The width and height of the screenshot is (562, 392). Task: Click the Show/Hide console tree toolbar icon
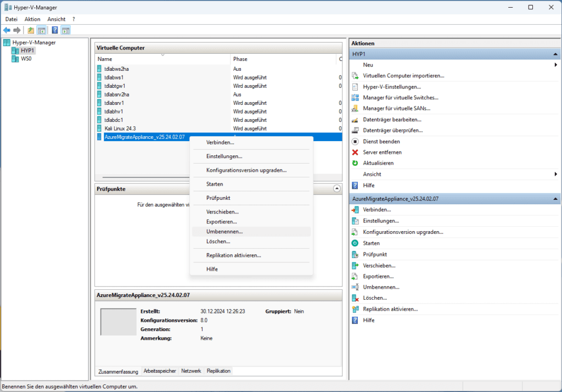coord(42,30)
